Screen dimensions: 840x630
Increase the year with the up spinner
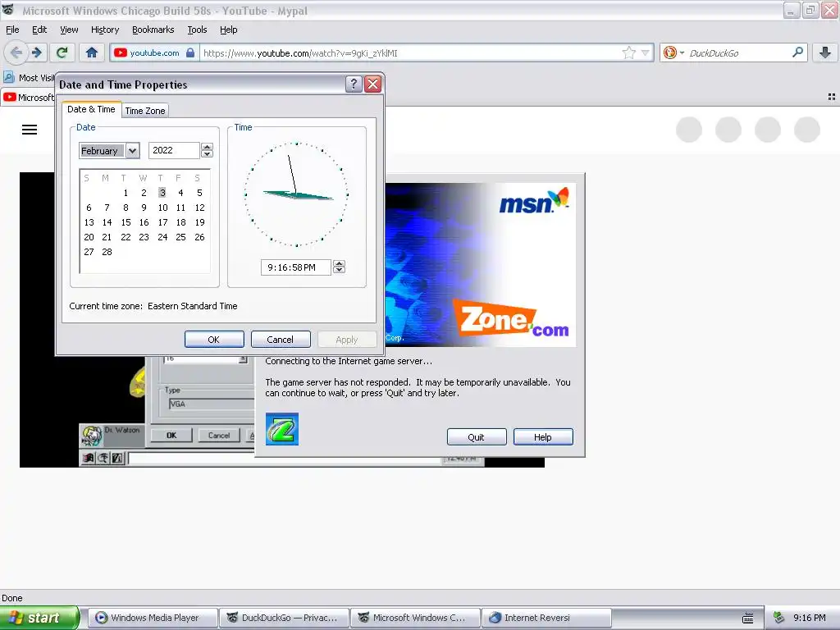(208, 146)
